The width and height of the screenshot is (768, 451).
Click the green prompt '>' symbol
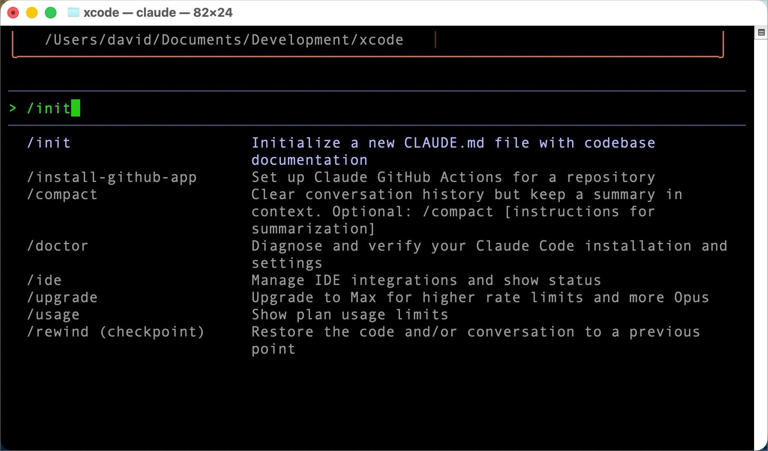coord(13,108)
